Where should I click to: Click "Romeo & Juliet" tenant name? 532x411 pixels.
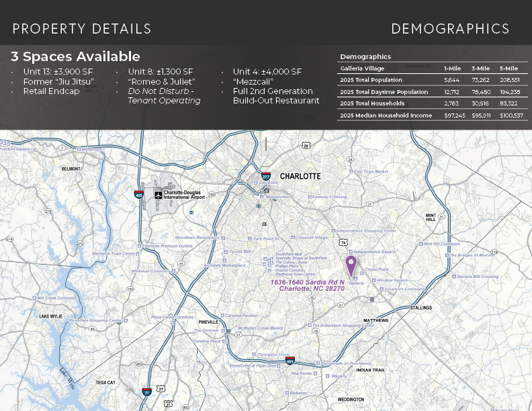[161, 82]
